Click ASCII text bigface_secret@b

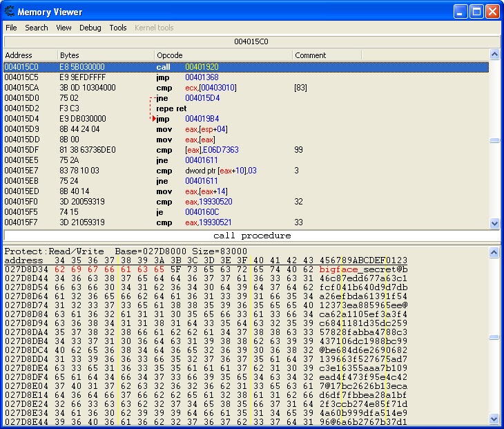point(363,269)
